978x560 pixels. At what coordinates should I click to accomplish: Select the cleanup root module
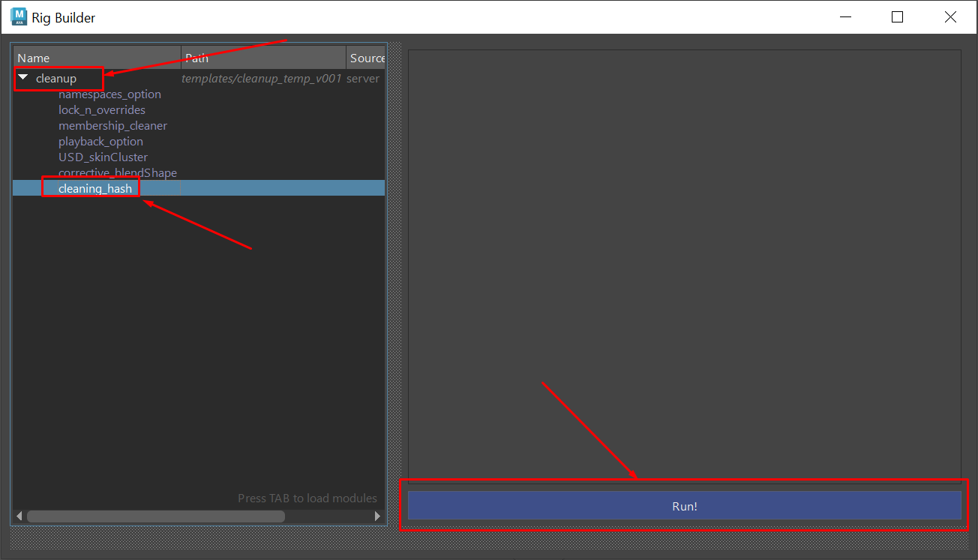[x=56, y=79]
